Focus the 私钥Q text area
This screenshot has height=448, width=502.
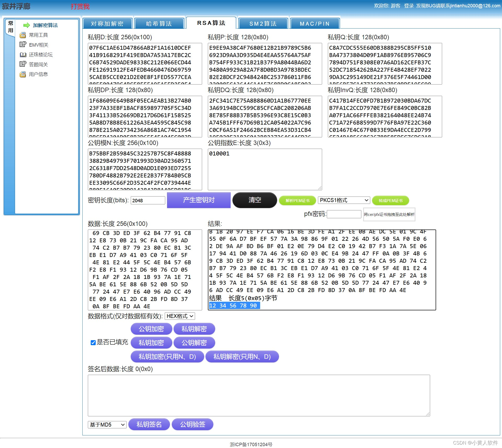tap(385, 64)
